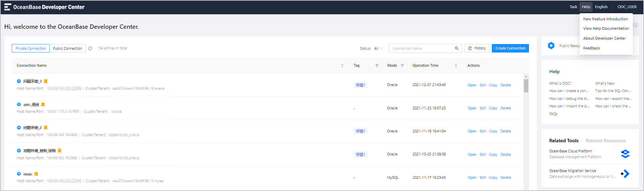Switch to the Related Resources tab
Viewport: 644px width, 191px height.
(x=606, y=141)
